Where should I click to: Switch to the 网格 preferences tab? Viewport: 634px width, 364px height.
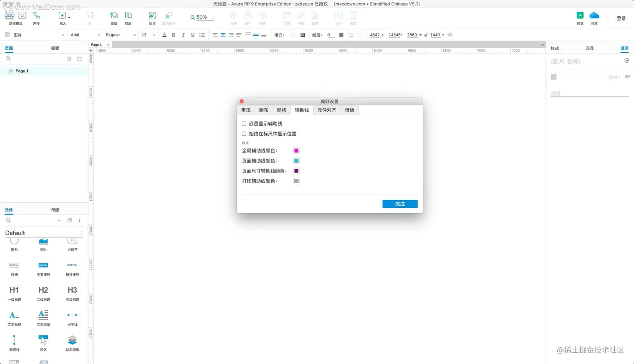coord(282,110)
